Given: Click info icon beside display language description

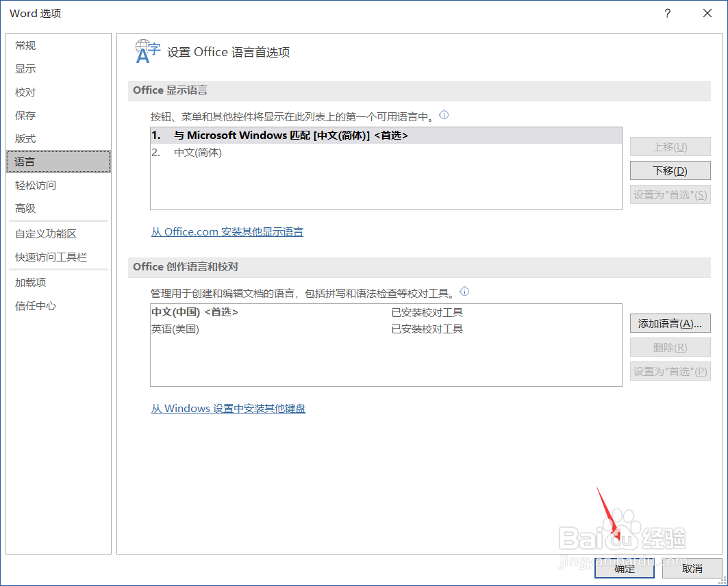Looking at the screenshot, I should [x=444, y=115].
